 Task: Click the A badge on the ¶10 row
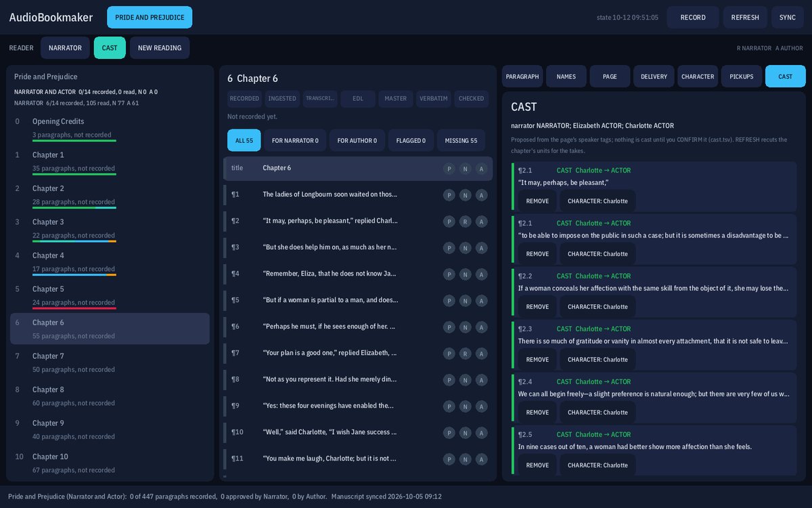(x=481, y=433)
